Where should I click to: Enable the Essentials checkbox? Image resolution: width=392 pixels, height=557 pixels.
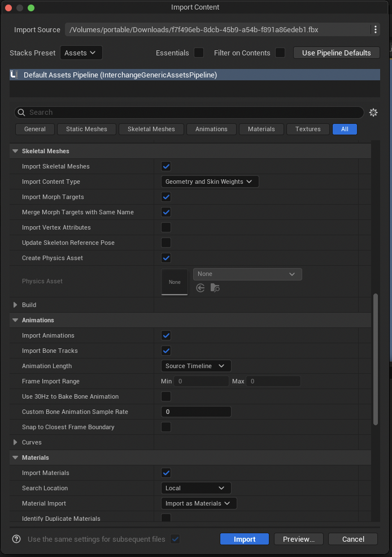point(199,53)
